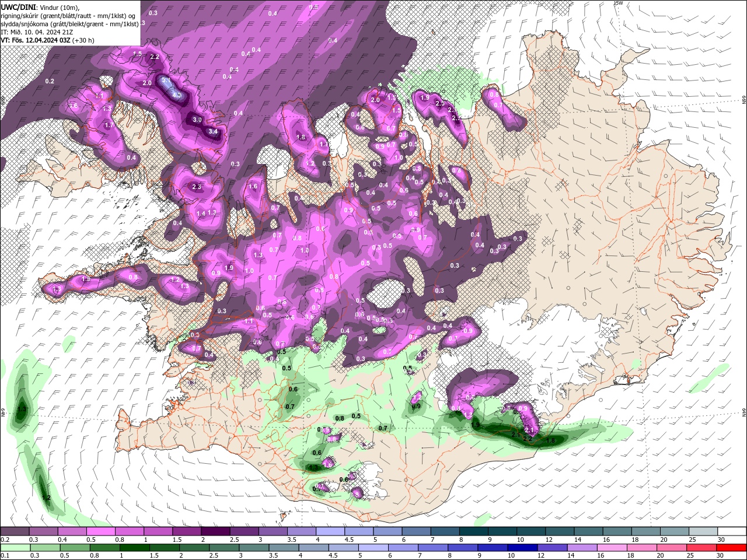Screen dimensions: 747x560
Task: Pick the pale lavender 4 snow legend swatch
Action: [329, 531]
